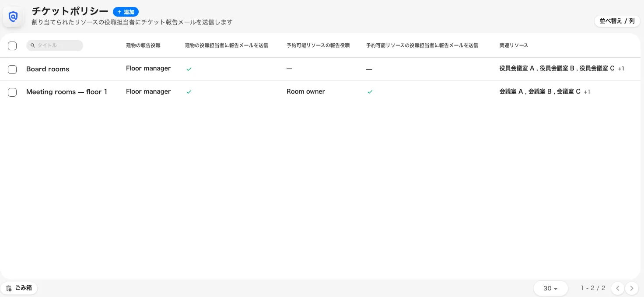644x297 pixels.
Task: Click the 関連リソース column header
Action: tap(514, 45)
